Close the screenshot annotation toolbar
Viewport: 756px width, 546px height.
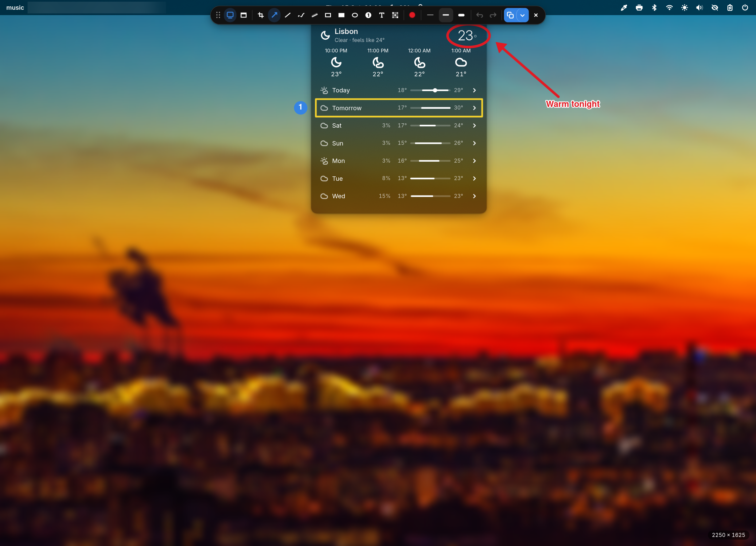(x=536, y=15)
